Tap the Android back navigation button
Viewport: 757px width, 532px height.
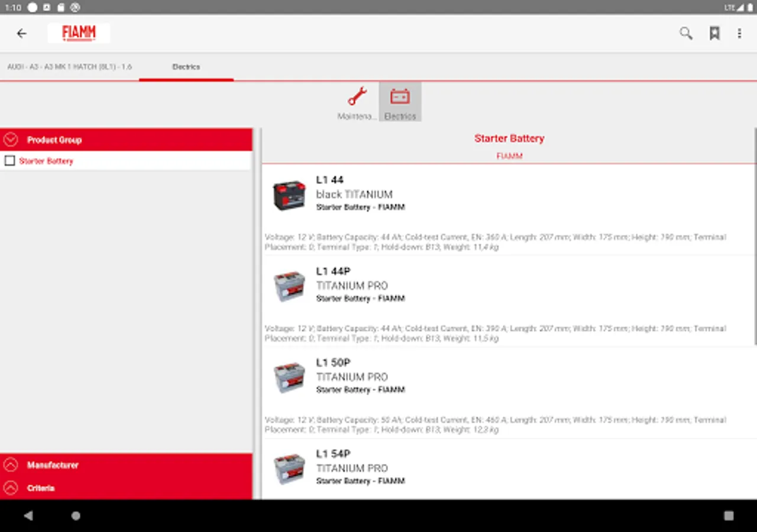click(x=28, y=516)
